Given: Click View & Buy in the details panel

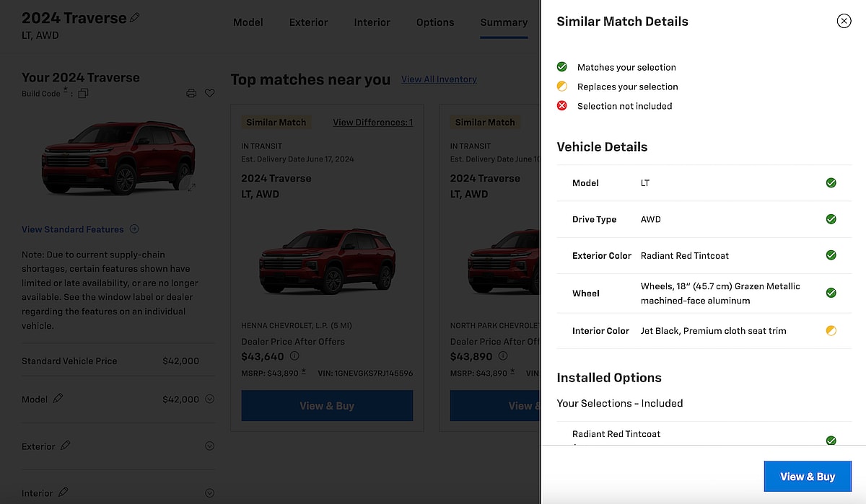Looking at the screenshot, I should click(x=808, y=476).
